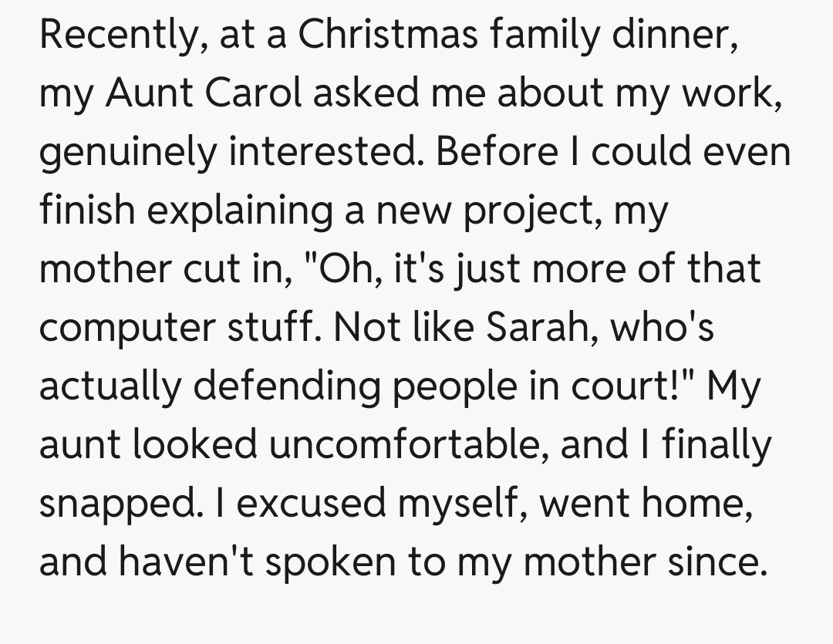Click the word "stuff" in the quote
Screen dimensions: 833x644
[x=284, y=329]
